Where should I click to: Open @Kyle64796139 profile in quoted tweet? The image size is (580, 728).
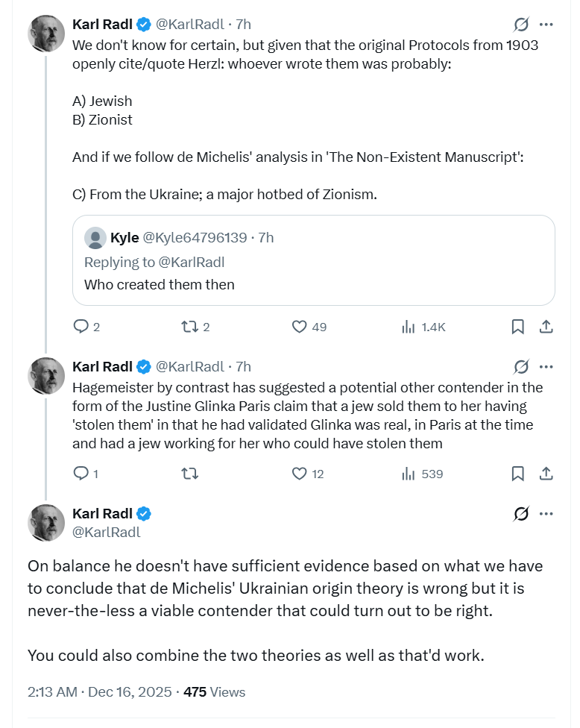[x=195, y=237]
